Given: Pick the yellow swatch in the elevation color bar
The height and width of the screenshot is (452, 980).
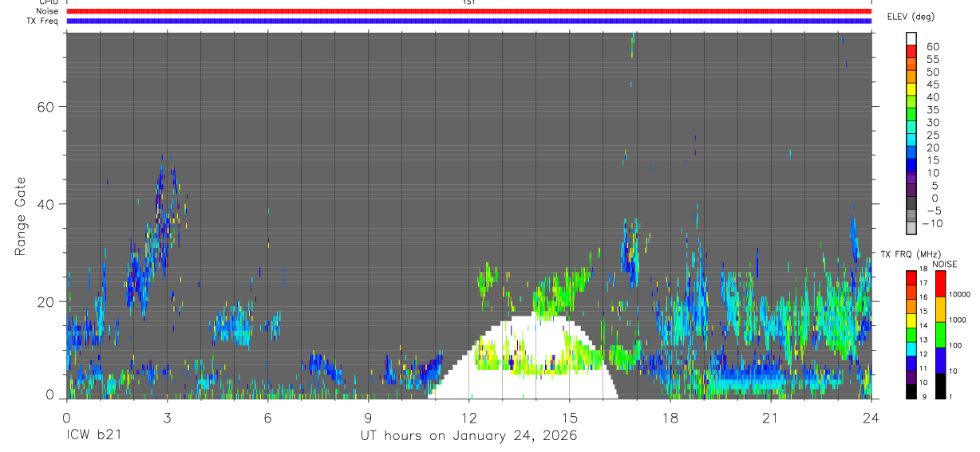Looking at the screenshot, I should 911,89.
